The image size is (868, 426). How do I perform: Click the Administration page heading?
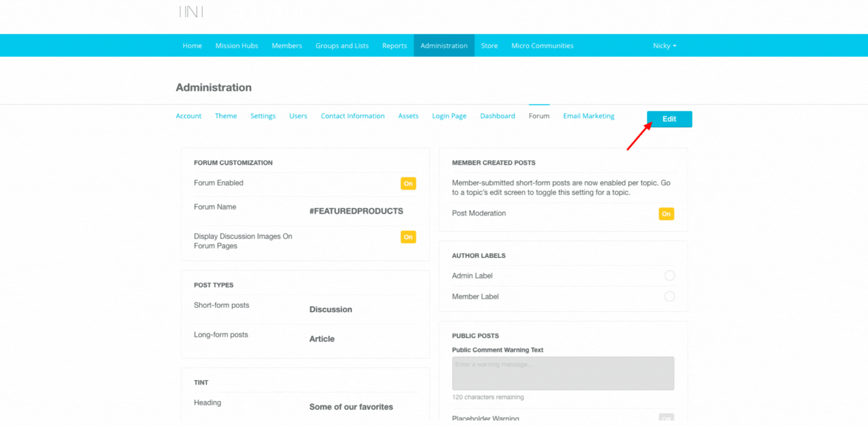[214, 87]
